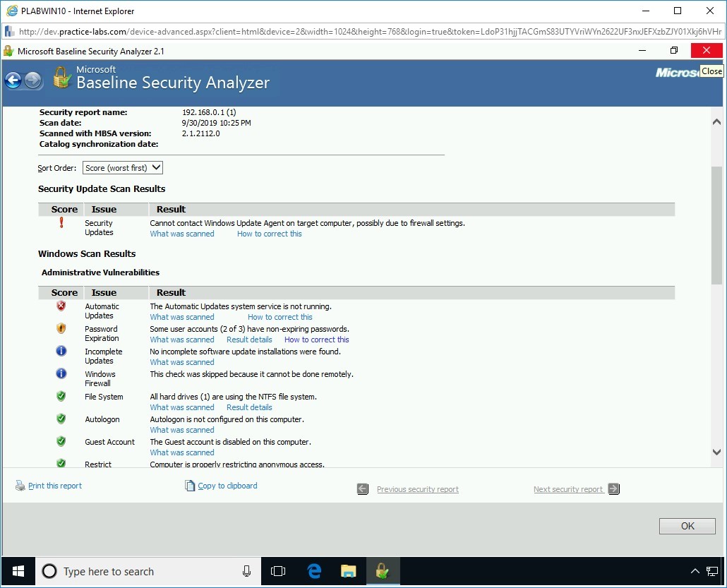Viewport: 727px width, 588px height.
Task: Click the MBSA title bar app icon
Action: pyautogui.click(x=8, y=51)
